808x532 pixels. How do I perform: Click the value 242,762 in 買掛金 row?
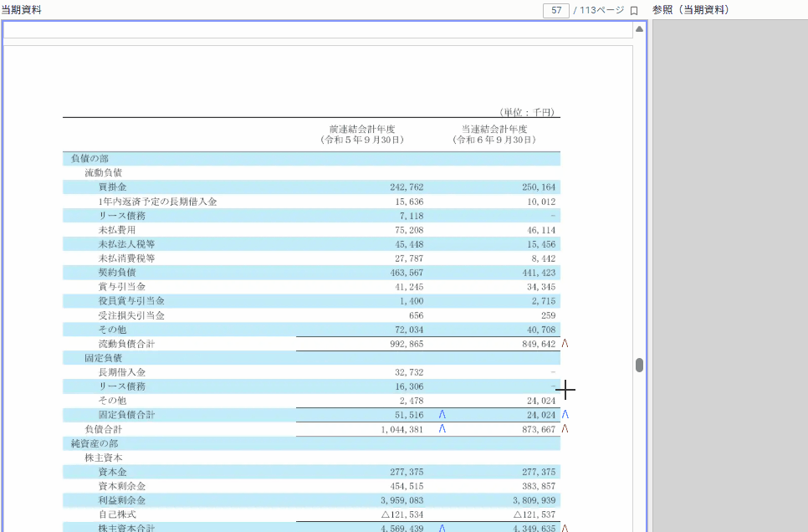(x=407, y=187)
